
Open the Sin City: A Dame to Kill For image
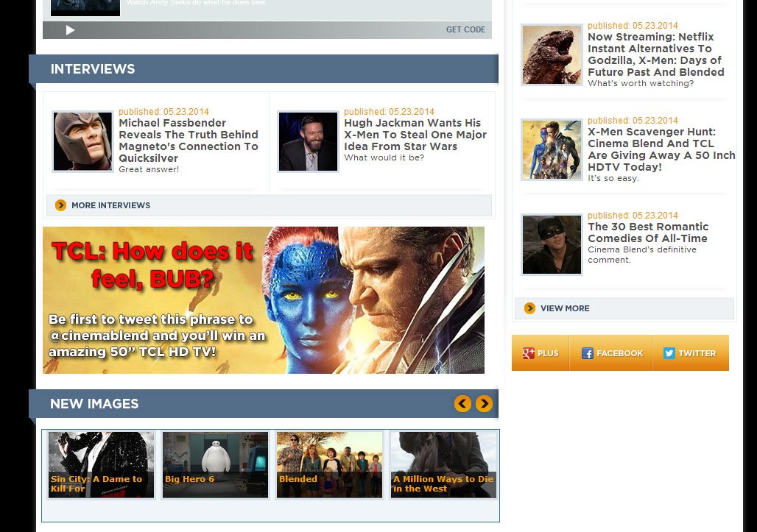tap(101, 465)
